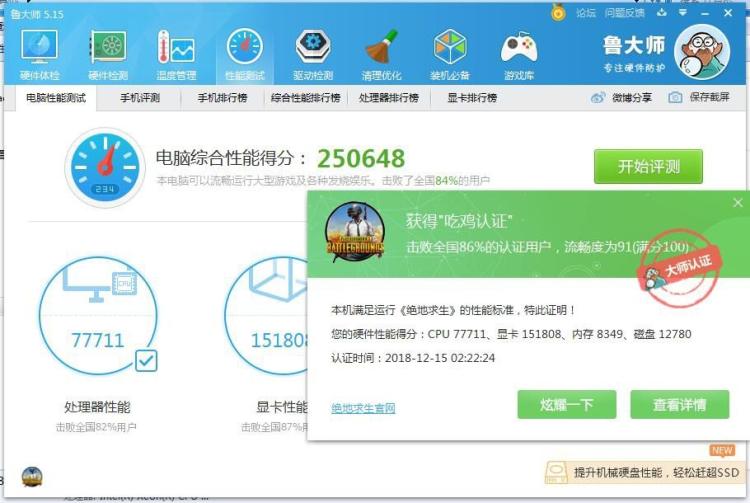Click the 大师认证 red stamp
Image resolution: width=750 pixels, height=503 pixels.
(x=679, y=269)
